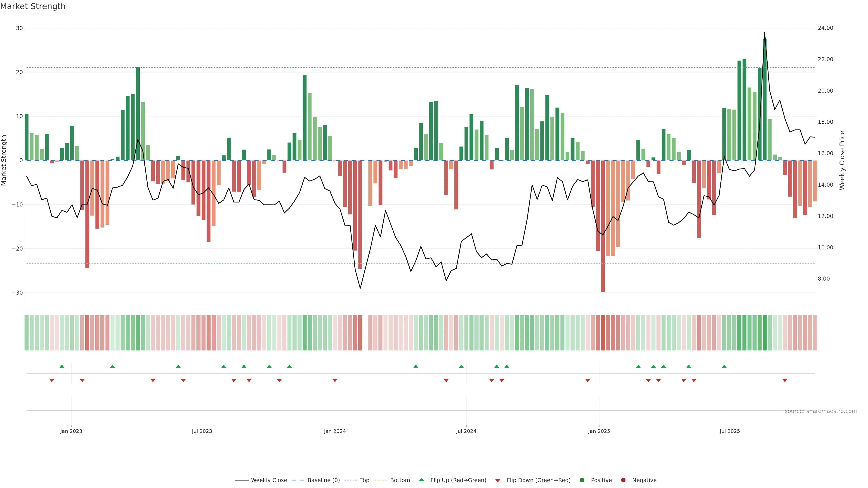Click the darkest green heatmap strip cell
Viewport: 868px width, 488px height.
pyautogui.click(x=764, y=333)
